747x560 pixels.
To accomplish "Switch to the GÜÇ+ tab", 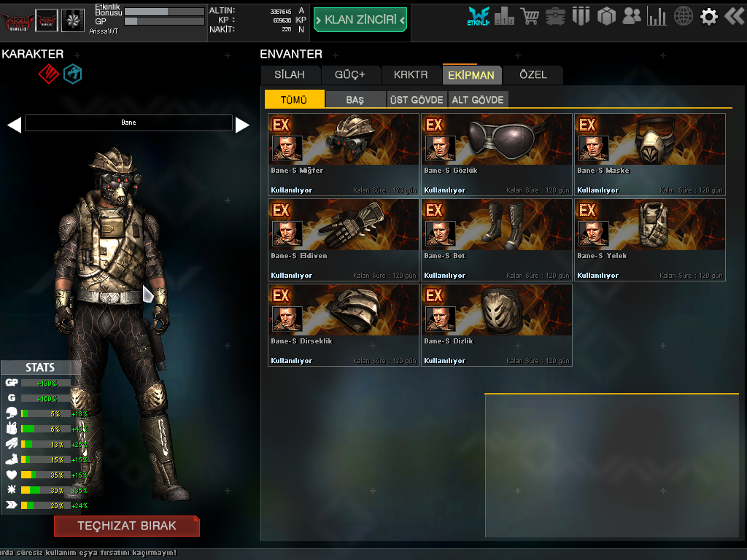I will (350, 75).
